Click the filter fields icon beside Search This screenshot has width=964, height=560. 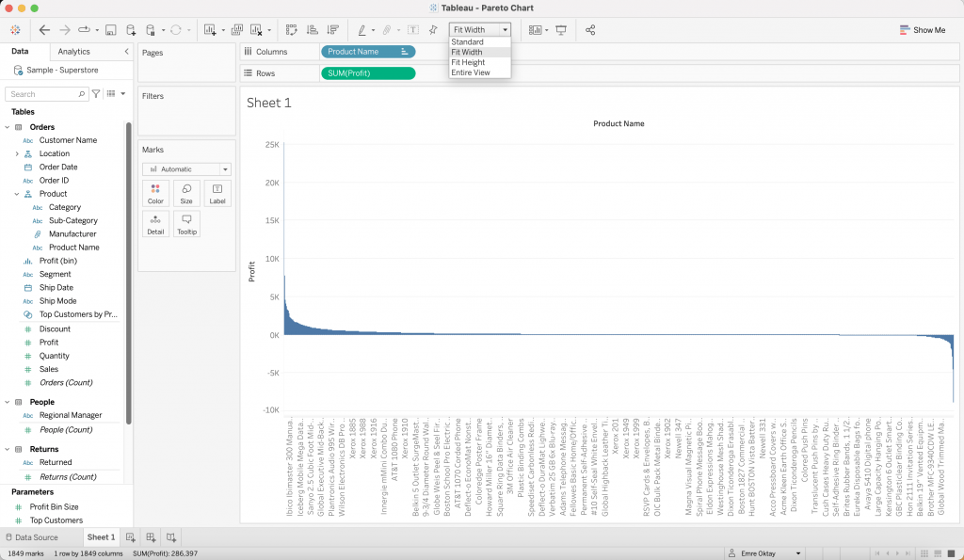(x=96, y=94)
